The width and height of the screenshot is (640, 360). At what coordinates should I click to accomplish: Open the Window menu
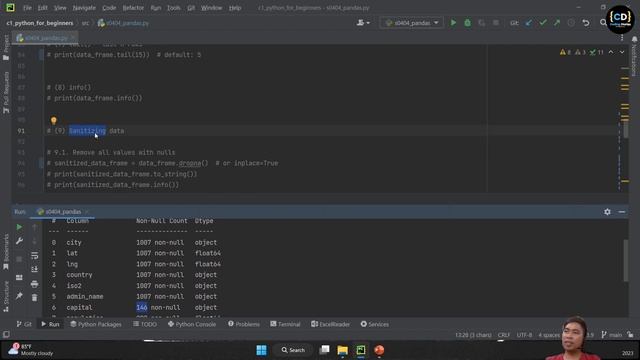pos(211,8)
